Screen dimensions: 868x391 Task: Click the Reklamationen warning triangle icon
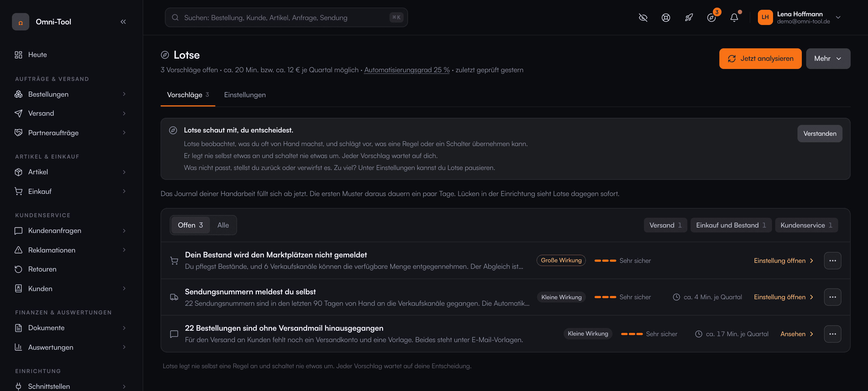click(x=18, y=250)
